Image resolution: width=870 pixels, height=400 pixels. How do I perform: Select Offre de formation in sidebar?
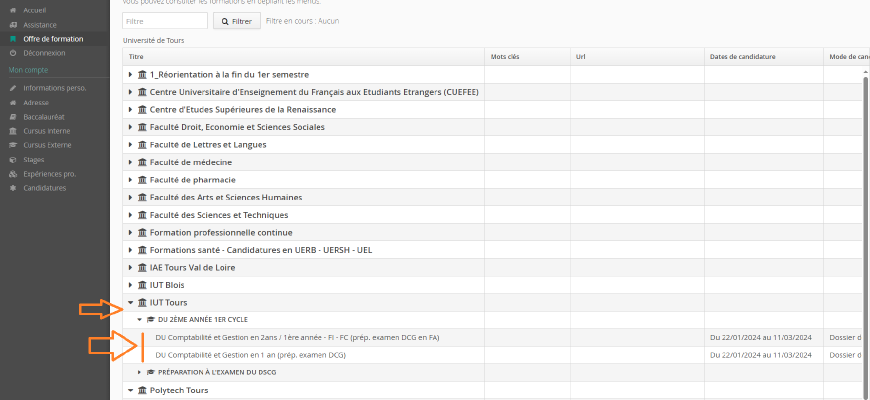point(53,39)
